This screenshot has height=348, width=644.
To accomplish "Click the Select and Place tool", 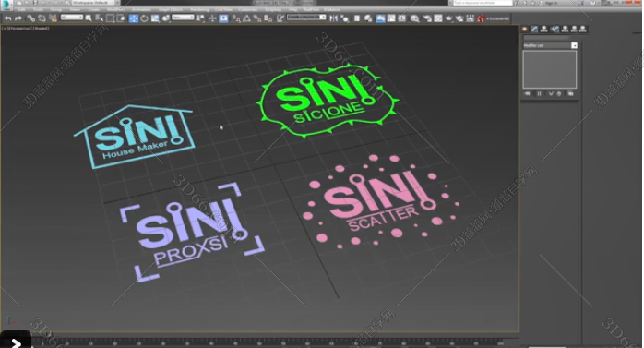I will click(x=166, y=18).
